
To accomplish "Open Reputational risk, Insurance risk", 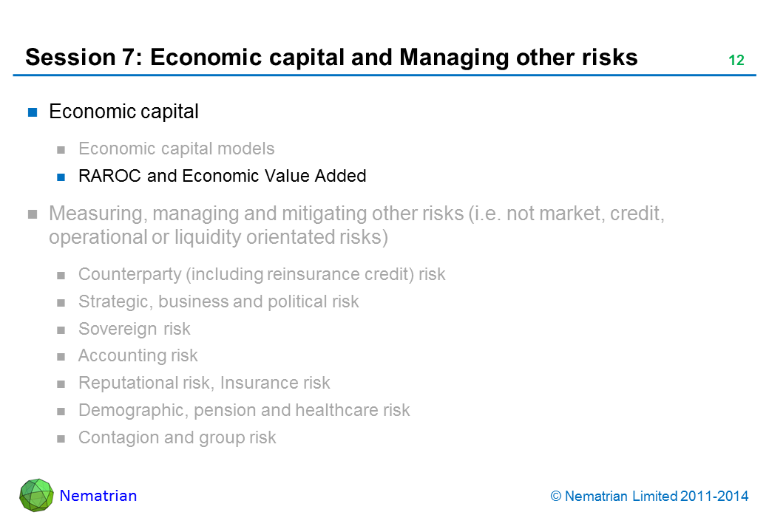I will point(204,383).
